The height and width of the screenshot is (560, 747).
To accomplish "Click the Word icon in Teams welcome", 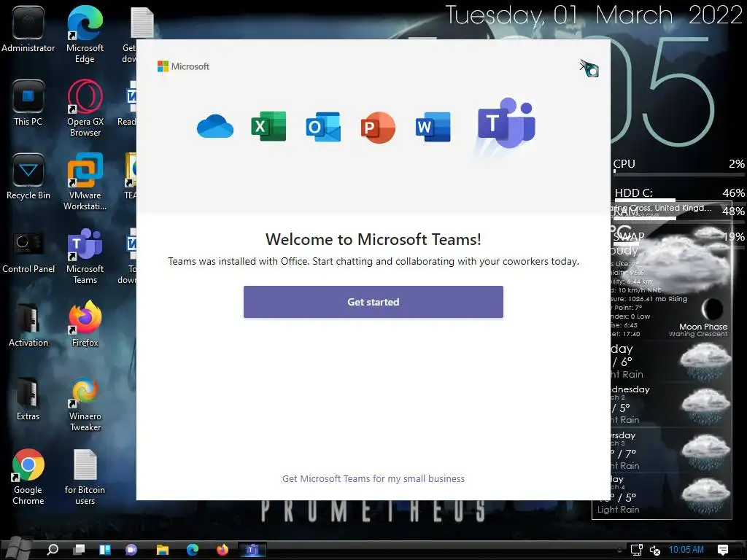I will pos(433,127).
